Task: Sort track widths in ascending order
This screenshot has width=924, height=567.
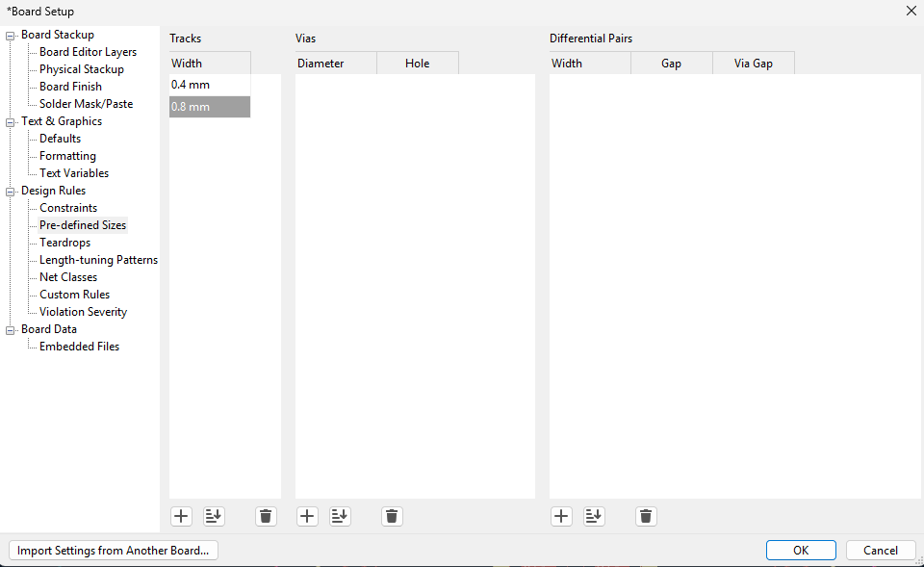Action: [x=214, y=517]
